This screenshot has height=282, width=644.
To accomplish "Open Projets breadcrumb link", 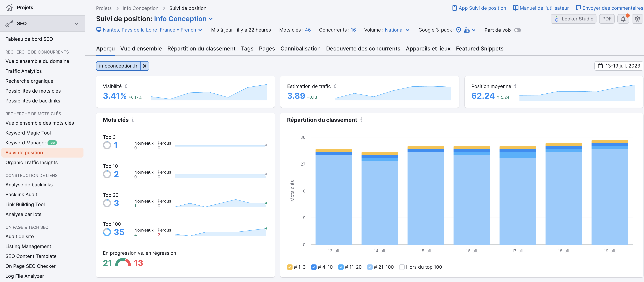I will [x=104, y=8].
